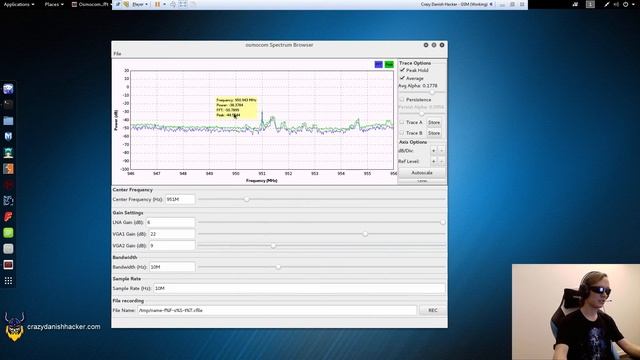Decrease Ref Level with the minus button

(x=441, y=161)
